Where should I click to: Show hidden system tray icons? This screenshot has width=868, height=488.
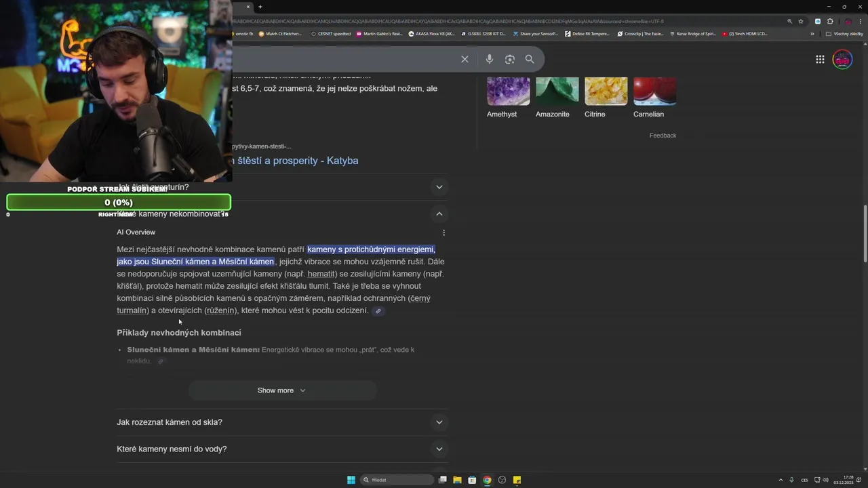pyautogui.click(x=780, y=480)
